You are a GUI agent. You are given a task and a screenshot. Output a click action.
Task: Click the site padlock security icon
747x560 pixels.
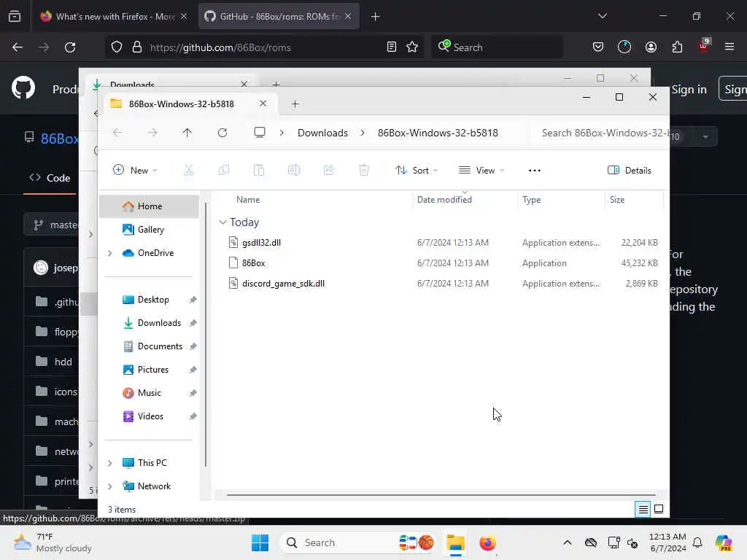[x=137, y=47]
